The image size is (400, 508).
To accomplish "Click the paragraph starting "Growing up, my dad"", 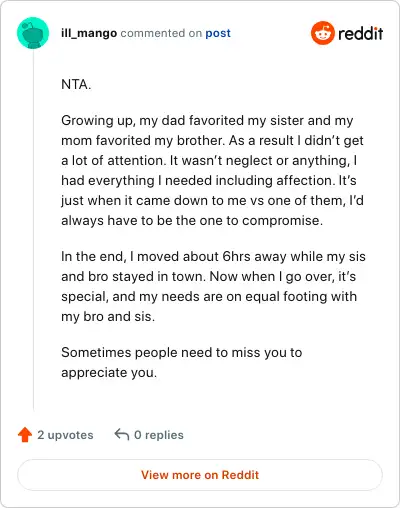I will tap(212, 170).
